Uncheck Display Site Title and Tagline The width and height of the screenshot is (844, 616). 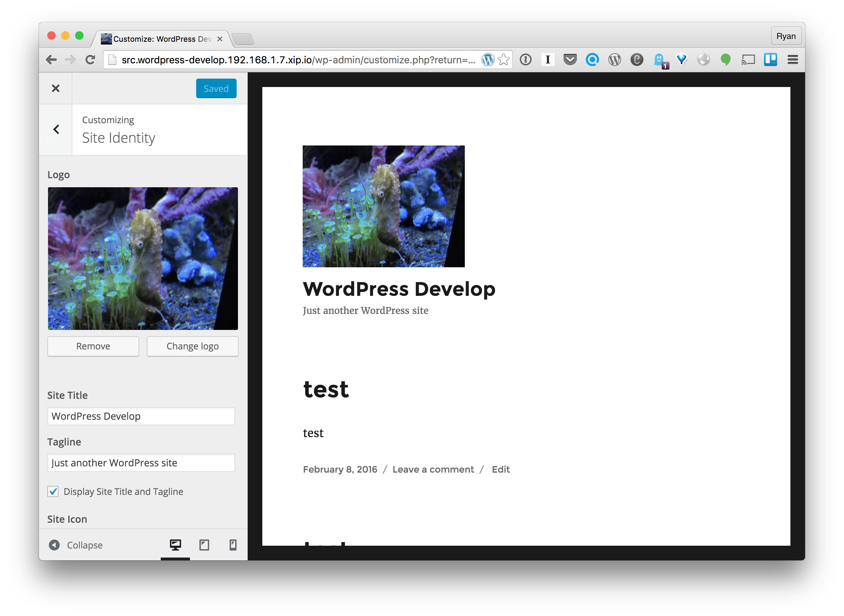pyautogui.click(x=53, y=491)
